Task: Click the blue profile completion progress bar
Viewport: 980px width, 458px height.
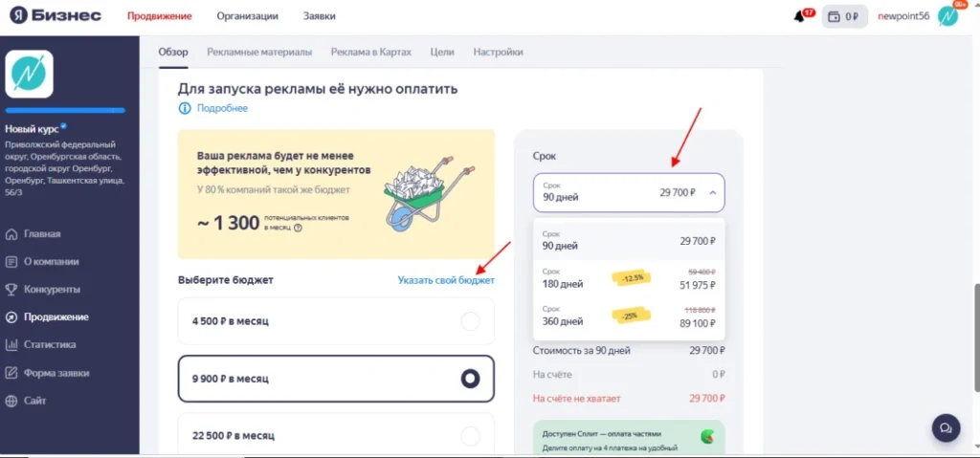Action: pos(65,111)
